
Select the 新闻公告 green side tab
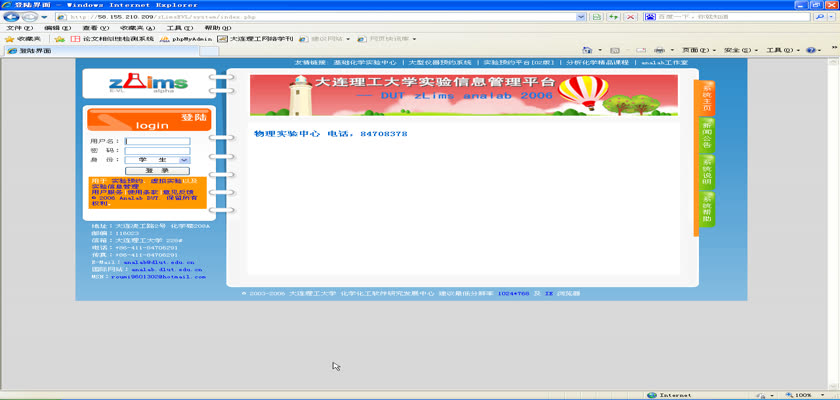click(x=707, y=134)
